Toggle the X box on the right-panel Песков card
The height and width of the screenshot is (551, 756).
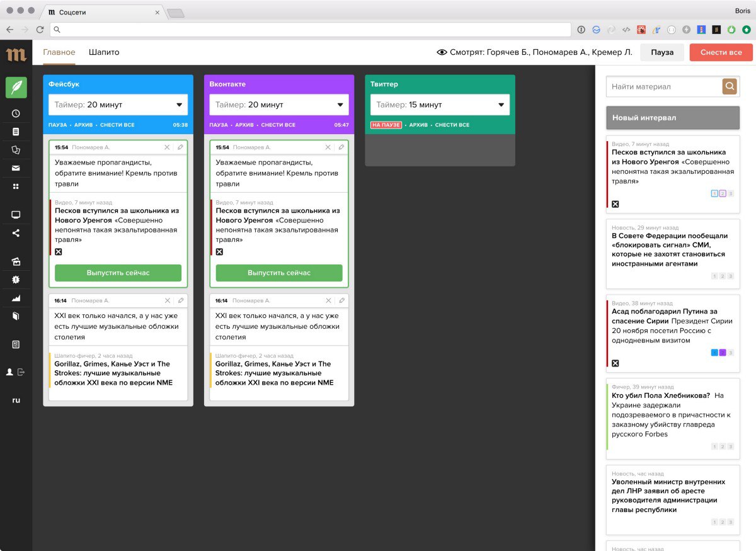pos(616,204)
